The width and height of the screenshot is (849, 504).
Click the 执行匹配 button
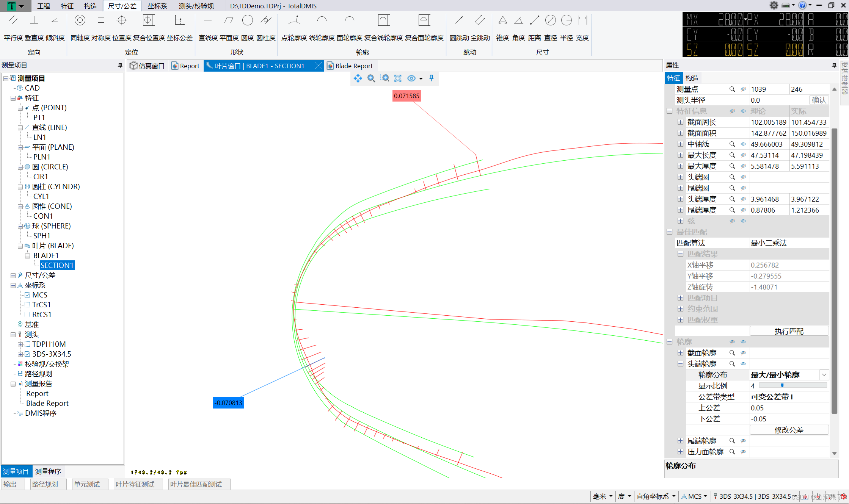tap(789, 331)
